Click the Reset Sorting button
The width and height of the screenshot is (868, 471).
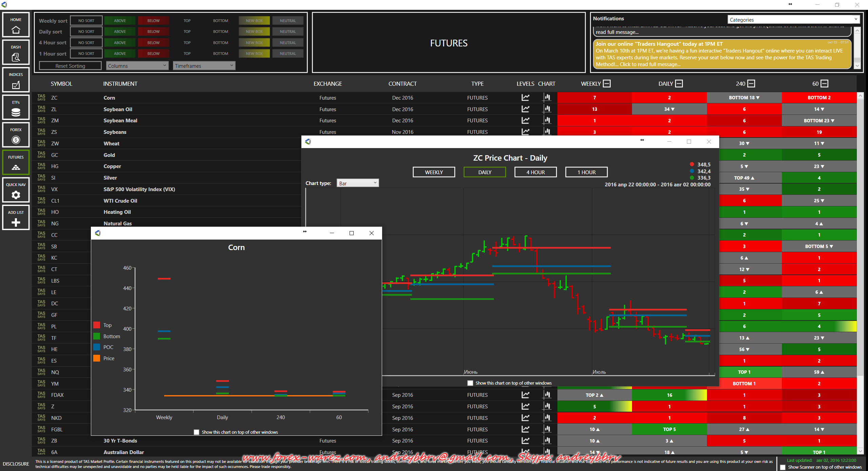(70, 66)
